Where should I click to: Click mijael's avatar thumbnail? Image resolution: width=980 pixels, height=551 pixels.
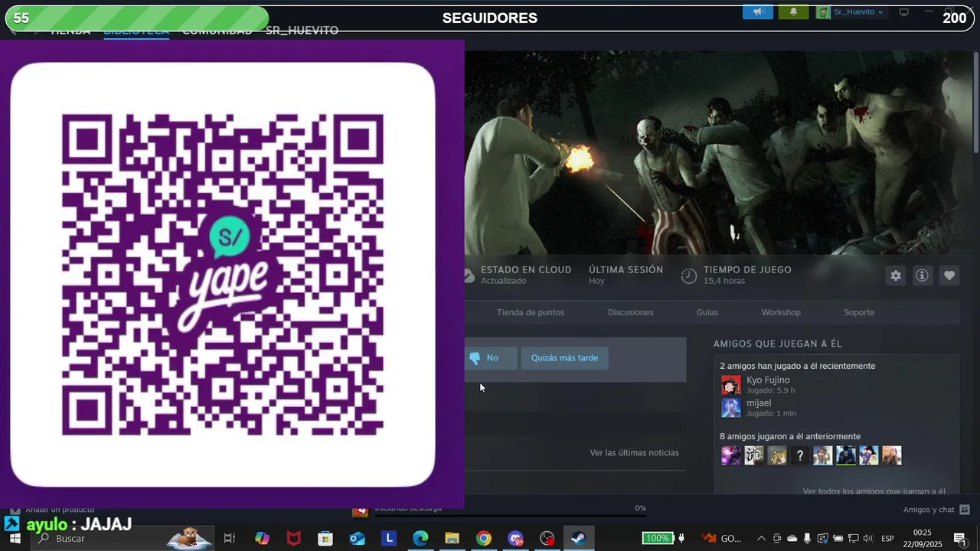tap(731, 408)
